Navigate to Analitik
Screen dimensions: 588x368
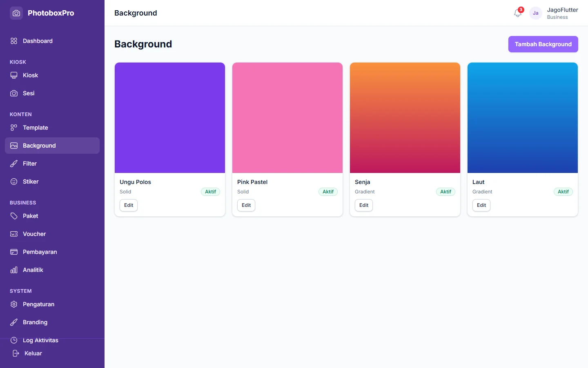[52, 270]
